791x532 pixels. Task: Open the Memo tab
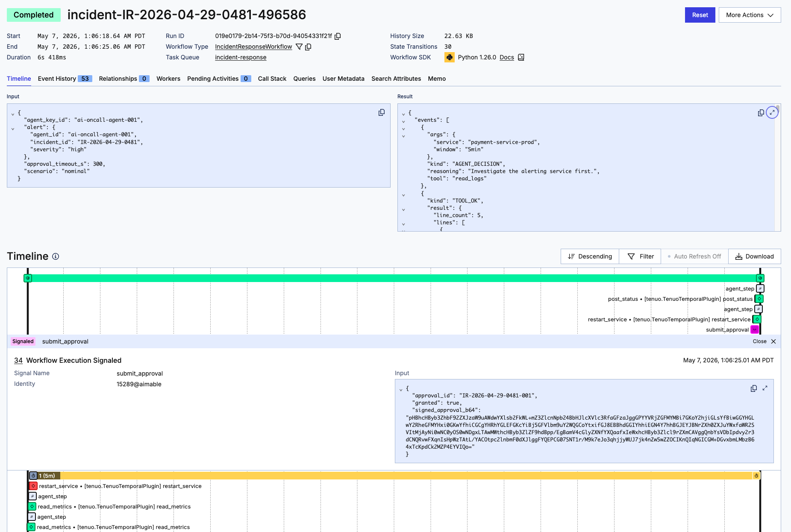437,79
